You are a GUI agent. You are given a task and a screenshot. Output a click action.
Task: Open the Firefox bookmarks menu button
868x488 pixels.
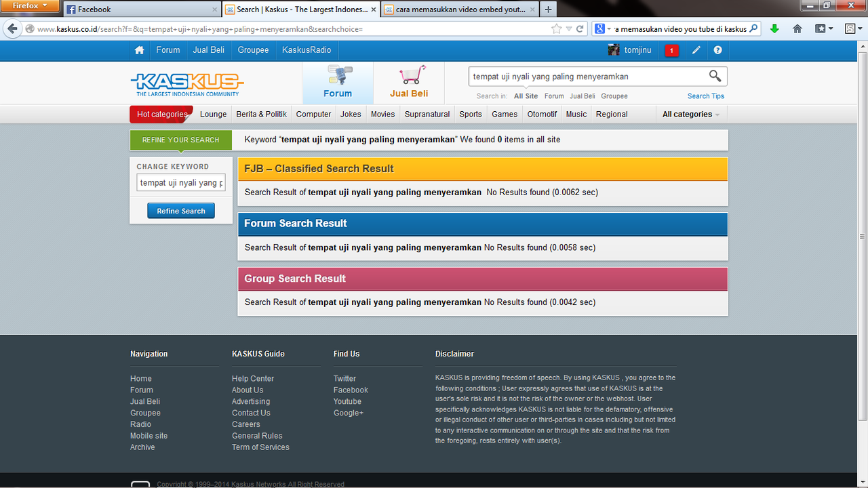click(x=824, y=29)
